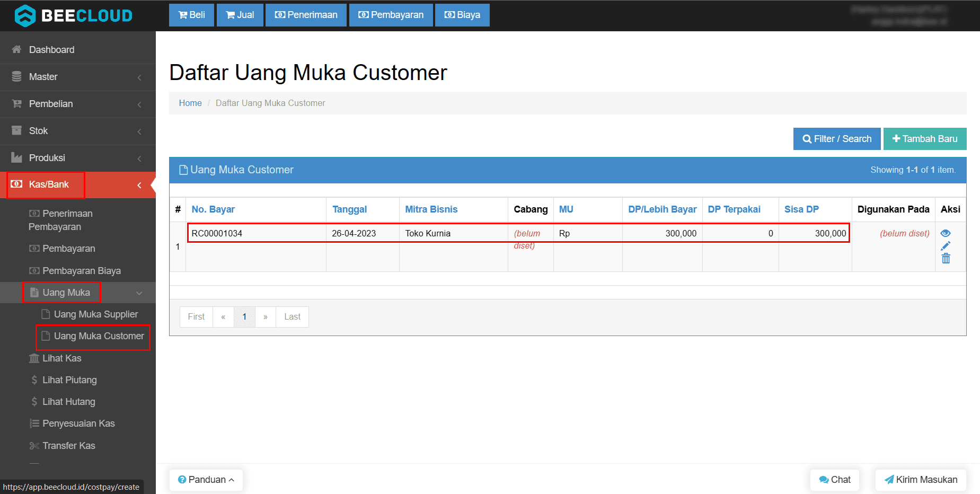The height and width of the screenshot is (494, 980).
Task: Open Penerimaan Pembayaran menu item
Action: coord(61,220)
